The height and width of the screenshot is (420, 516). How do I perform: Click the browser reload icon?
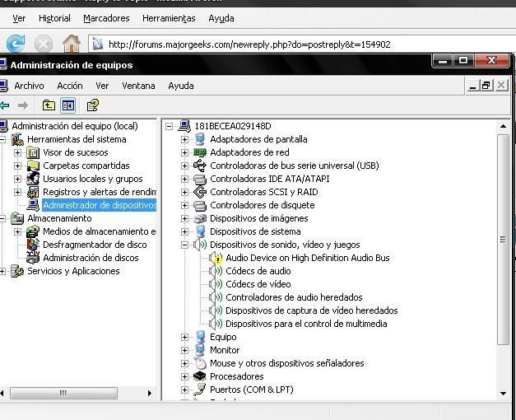(x=16, y=44)
